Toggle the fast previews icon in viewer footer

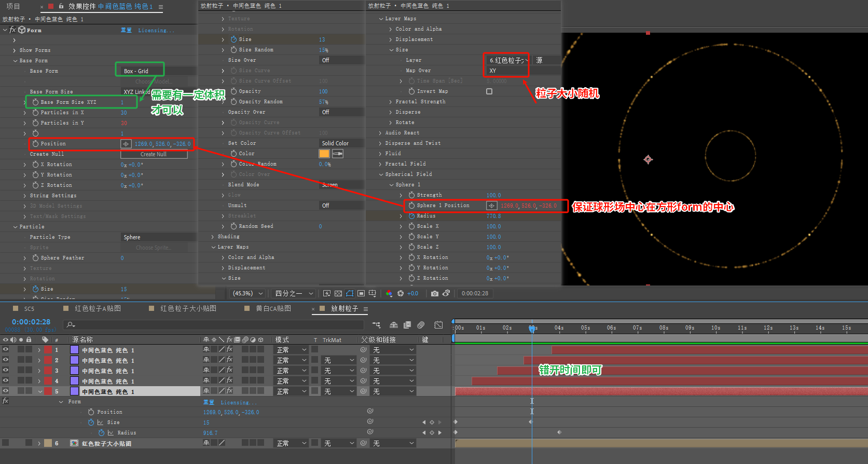[x=327, y=293]
